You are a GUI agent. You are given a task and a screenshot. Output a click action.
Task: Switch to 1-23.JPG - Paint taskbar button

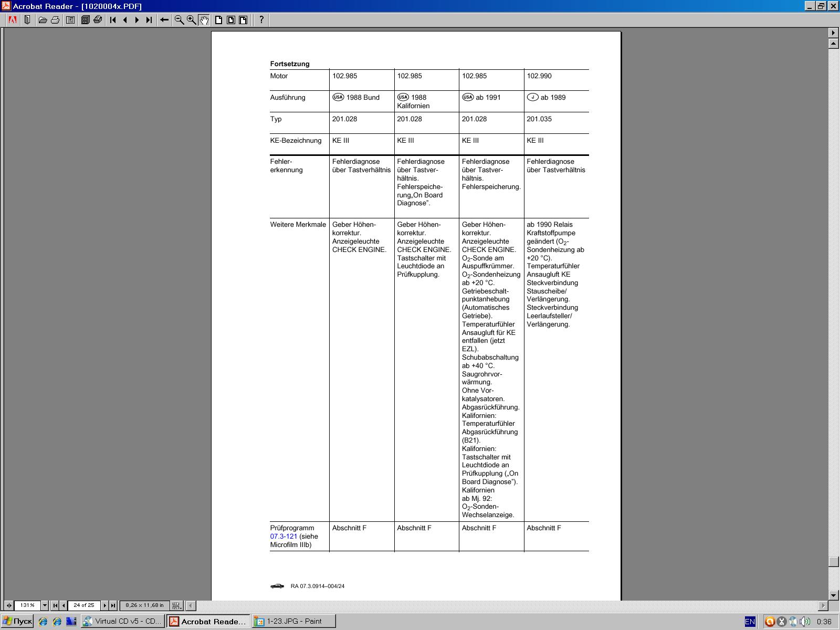coord(294,621)
